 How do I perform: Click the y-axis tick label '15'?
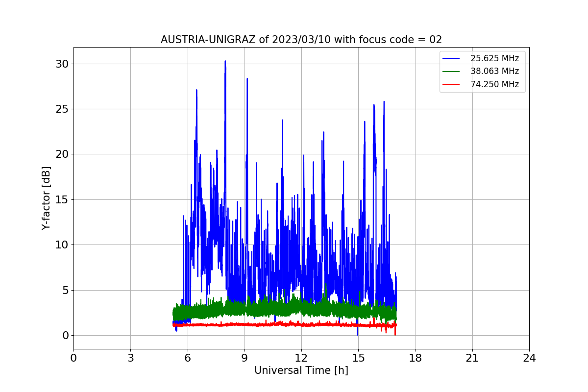click(x=62, y=199)
